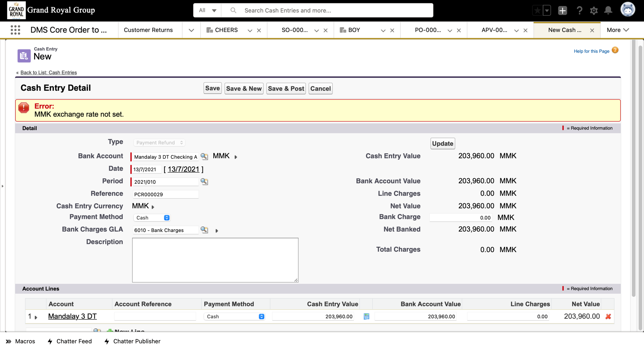The height and width of the screenshot is (350, 644).
Task: Switch to the CHEERS tab
Action: [226, 30]
